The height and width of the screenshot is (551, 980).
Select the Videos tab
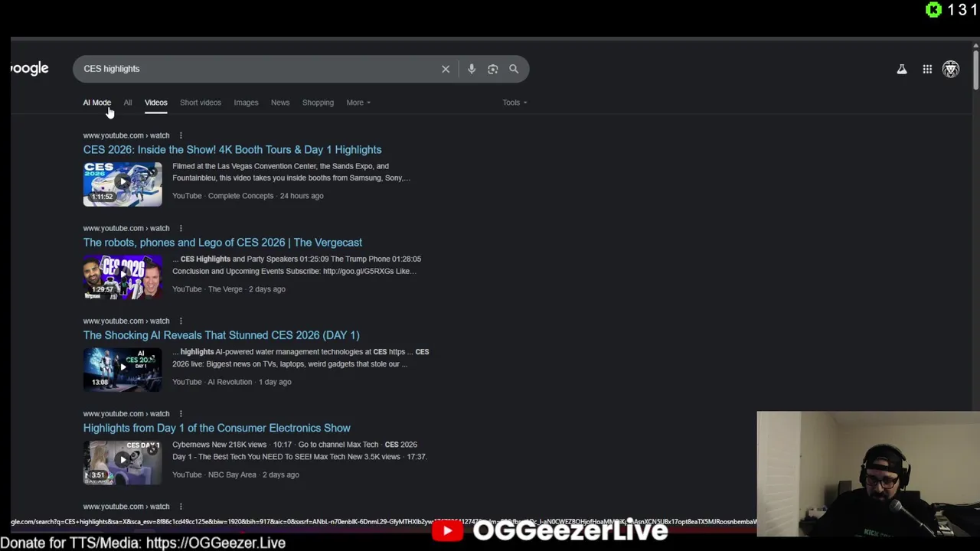click(156, 103)
